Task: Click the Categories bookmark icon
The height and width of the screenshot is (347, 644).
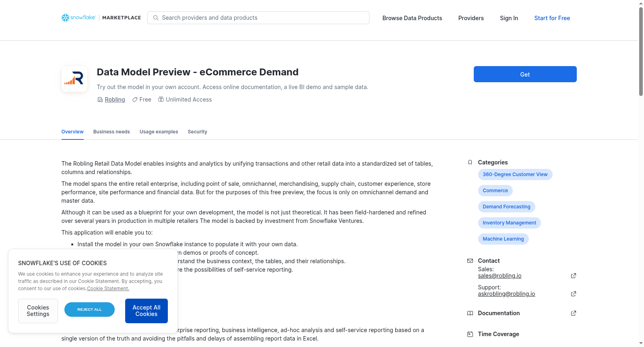Action: [470, 162]
